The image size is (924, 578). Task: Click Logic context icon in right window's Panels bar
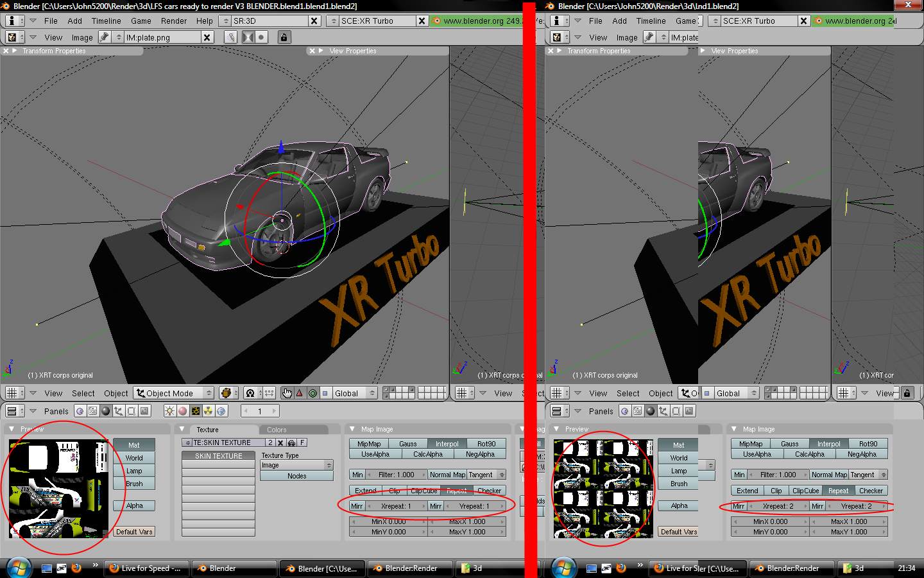pyautogui.click(x=624, y=411)
